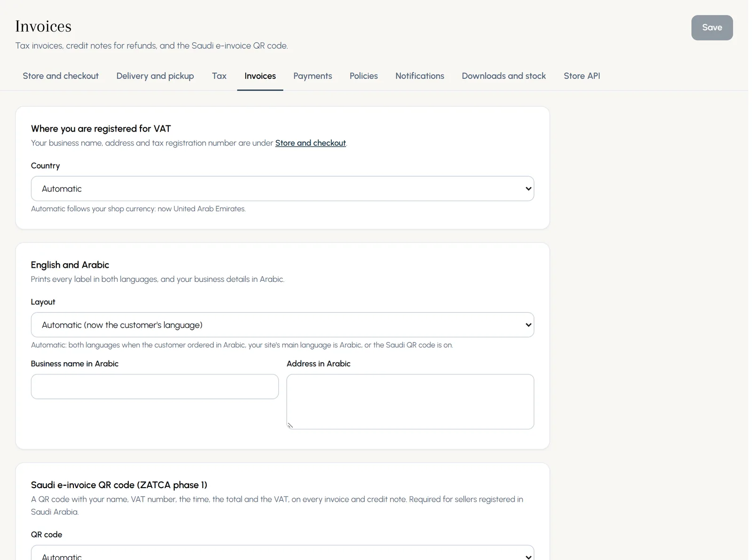Viewport: 752px width, 560px height.
Task: Switch to Notifications tab
Action: pyautogui.click(x=420, y=76)
